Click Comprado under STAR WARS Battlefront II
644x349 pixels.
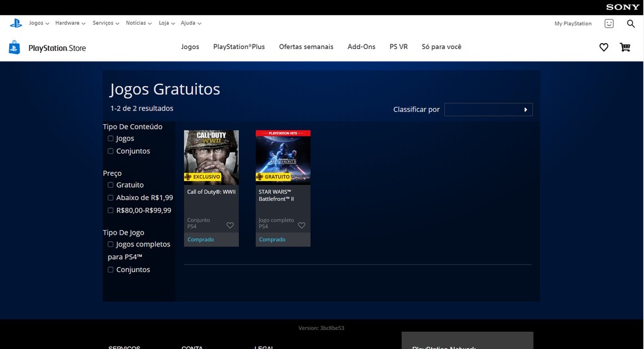click(272, 239)
